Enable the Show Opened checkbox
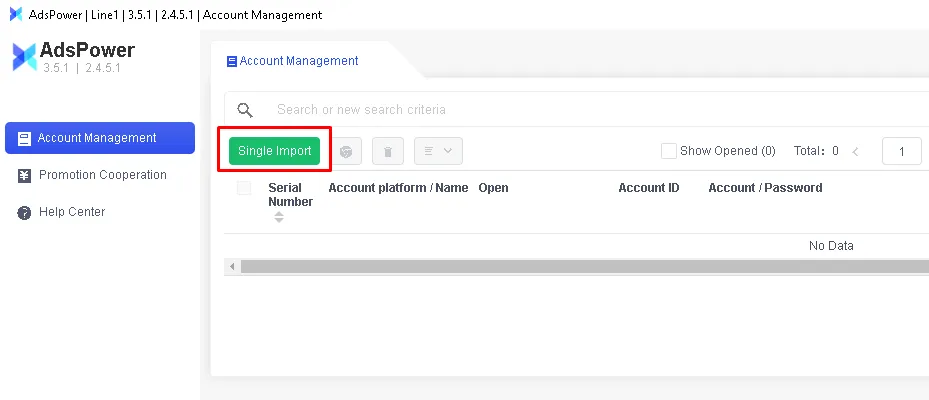This screenshot has height=400, width=929. 669,151
